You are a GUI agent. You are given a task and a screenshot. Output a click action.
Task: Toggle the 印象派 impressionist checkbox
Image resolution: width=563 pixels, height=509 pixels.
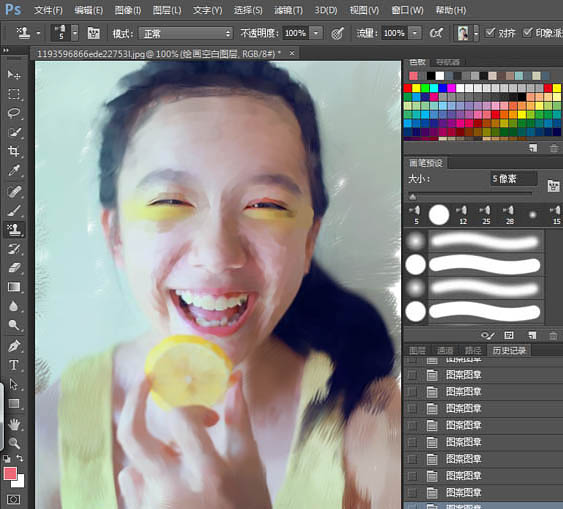coord(527,33)
